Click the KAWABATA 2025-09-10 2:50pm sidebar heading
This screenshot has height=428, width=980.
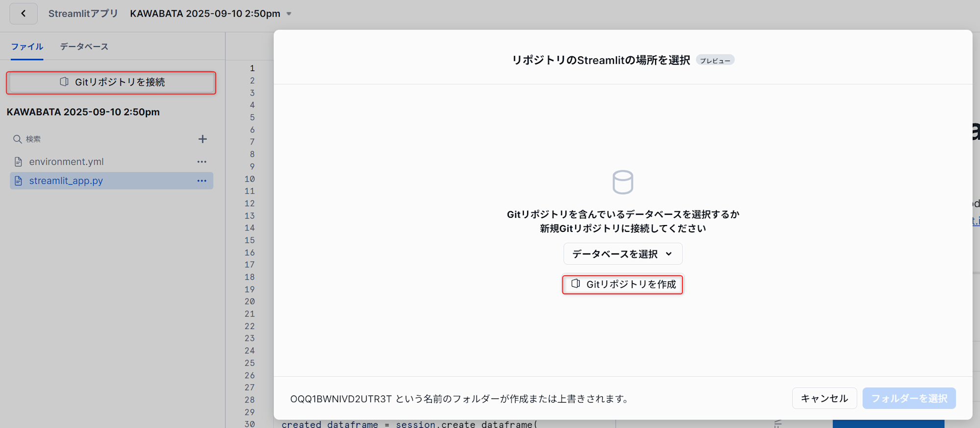pos(83,112)
